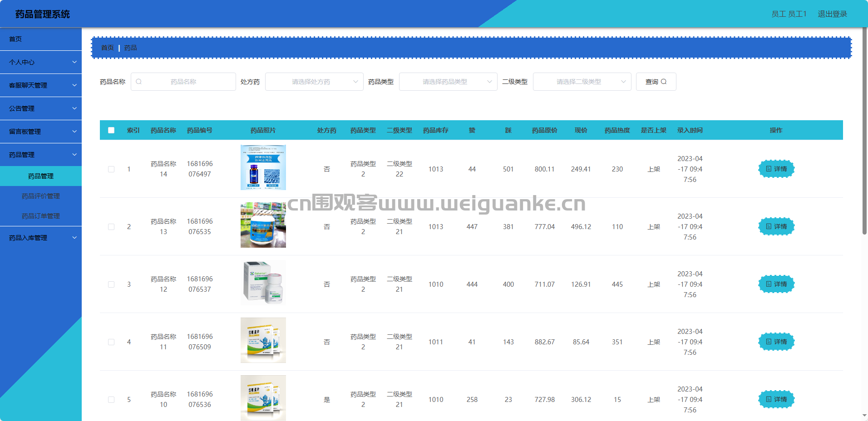The image size is (868, 421).
Task: Click price cell 249.41
Action: pos(581,169)
